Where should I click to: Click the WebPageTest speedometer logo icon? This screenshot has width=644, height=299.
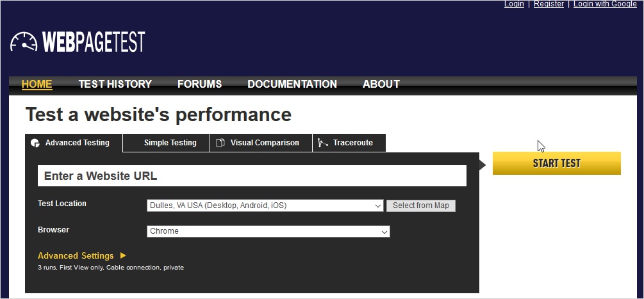[24, 42]
